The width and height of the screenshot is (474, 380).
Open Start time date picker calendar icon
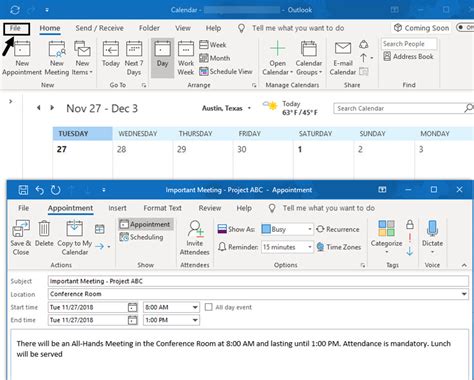[132, 307]
